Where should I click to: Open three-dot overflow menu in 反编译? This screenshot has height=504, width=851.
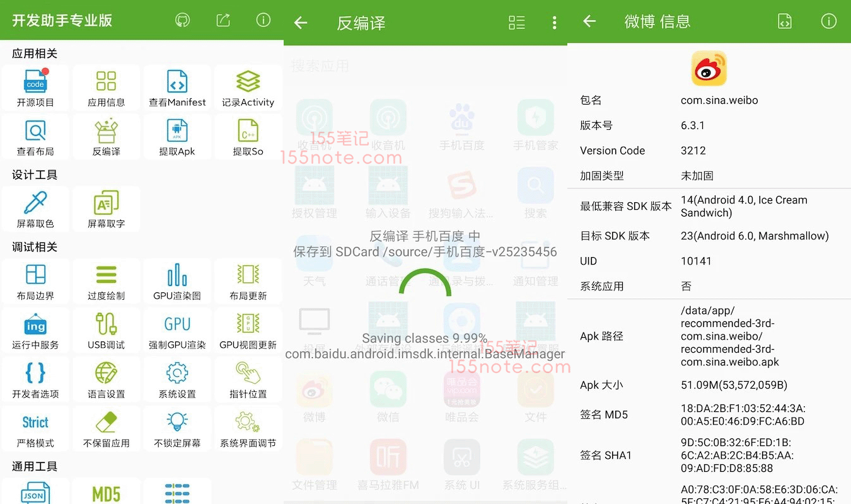tap(554, 23)
